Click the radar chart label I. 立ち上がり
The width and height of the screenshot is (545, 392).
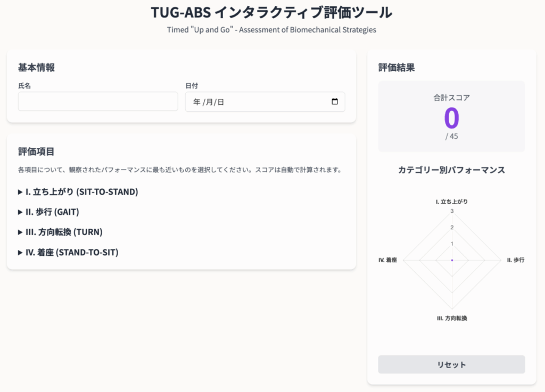point(452,202)
